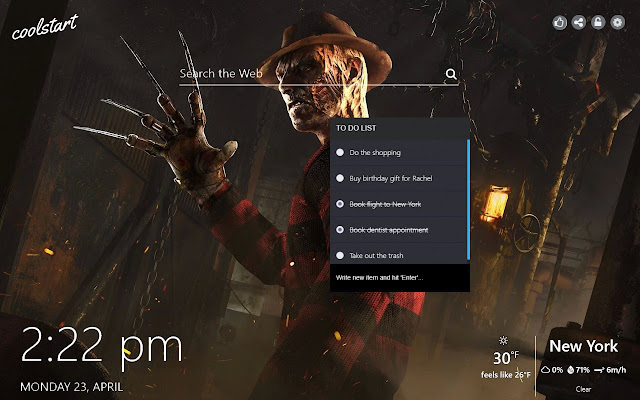Click the sun weather icon
Screen dimensions: 640x400
click(x=504, y=341)
